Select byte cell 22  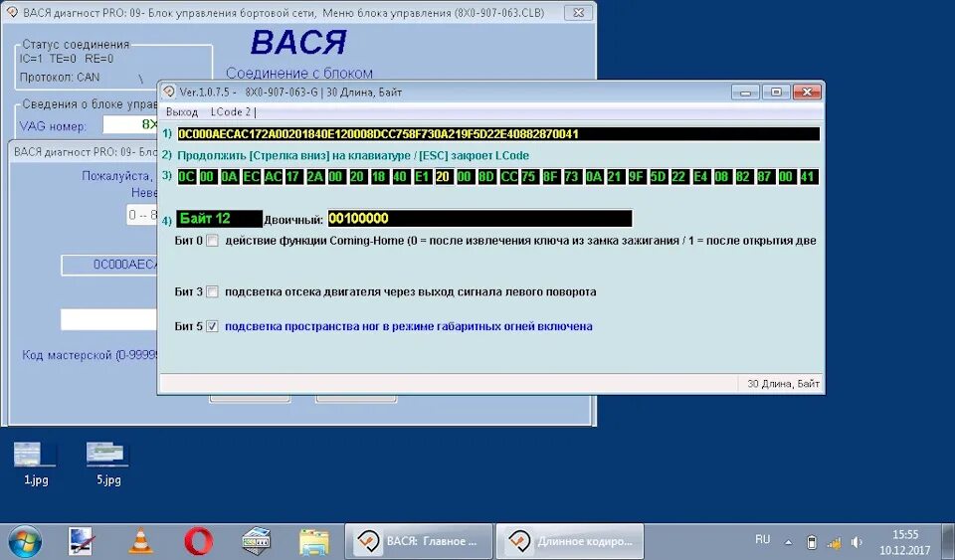pyautogui.click(x=678, y=177)
